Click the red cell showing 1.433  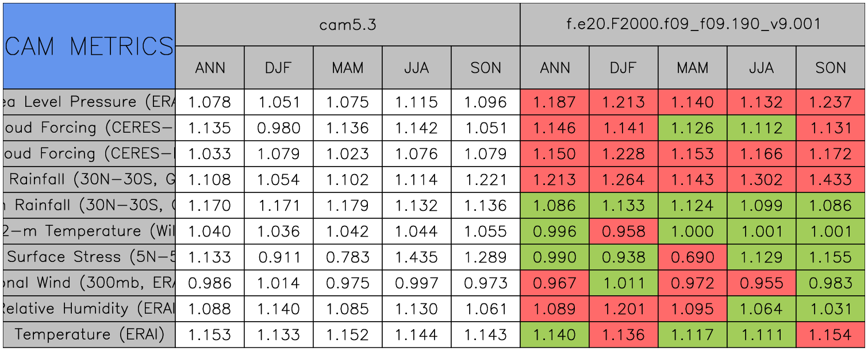[831, 180]
